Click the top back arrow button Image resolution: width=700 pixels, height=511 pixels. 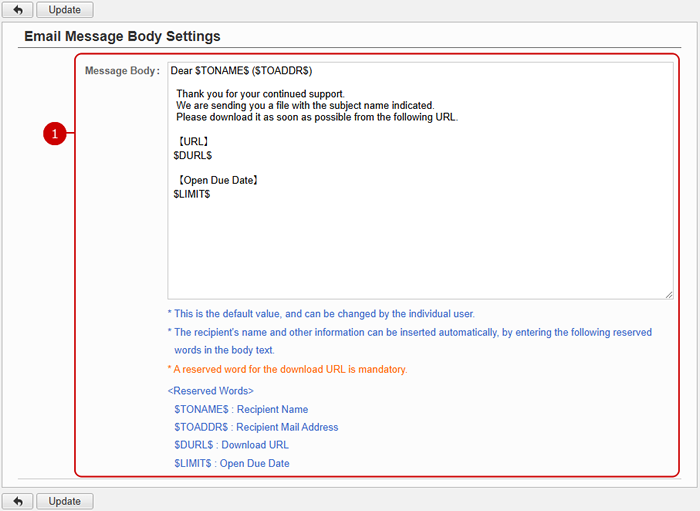point(17,9)
